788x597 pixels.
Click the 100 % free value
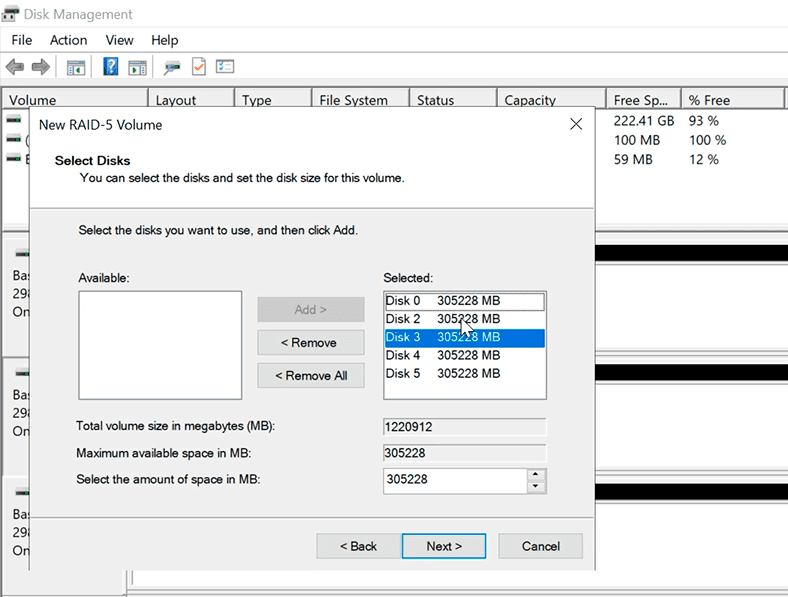[708, 140]
